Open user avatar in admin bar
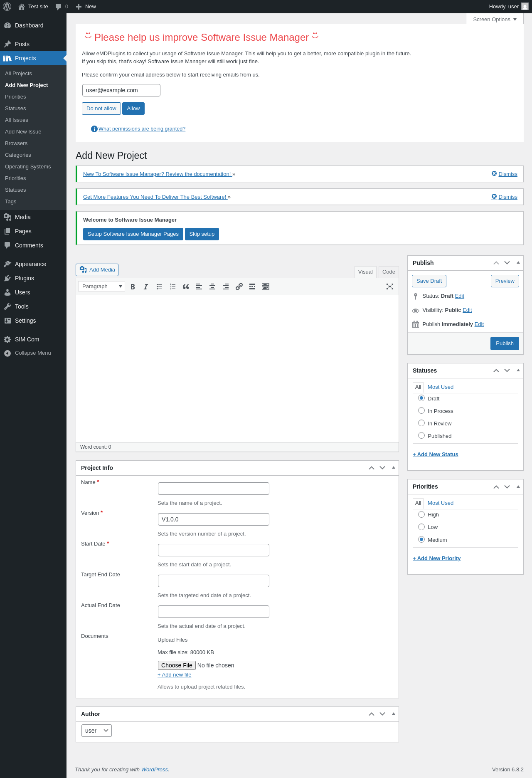 pos(525,7)
